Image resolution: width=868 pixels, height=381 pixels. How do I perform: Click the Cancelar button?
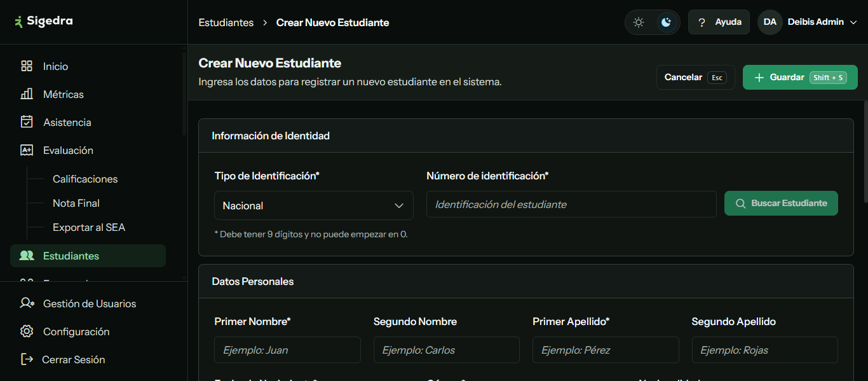tap(695, 77)
